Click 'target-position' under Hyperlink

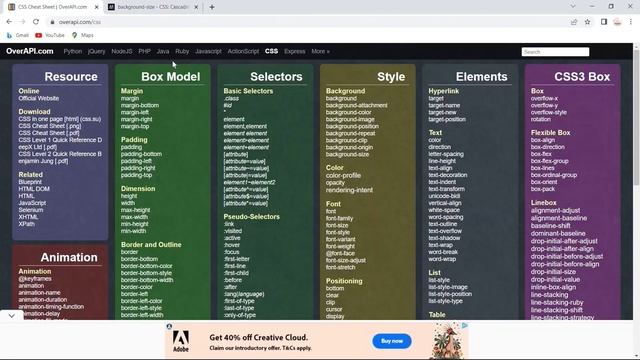pos(447,119)
